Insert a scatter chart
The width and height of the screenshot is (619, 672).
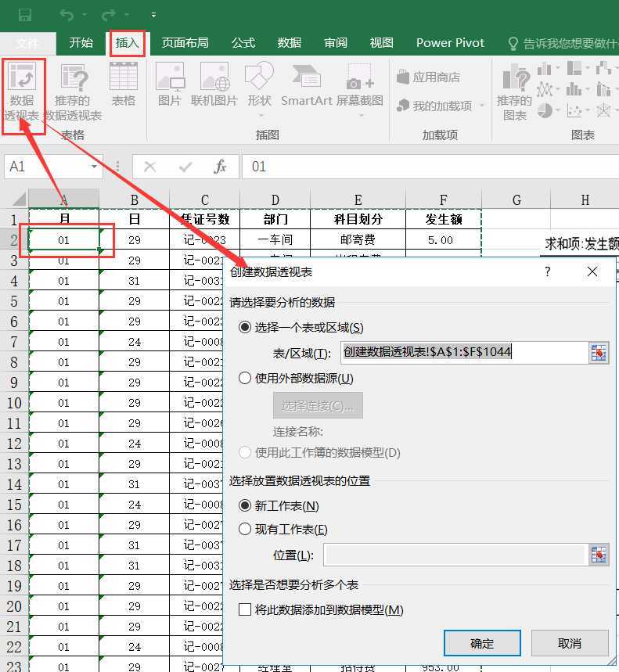click(x=574, y=110)
